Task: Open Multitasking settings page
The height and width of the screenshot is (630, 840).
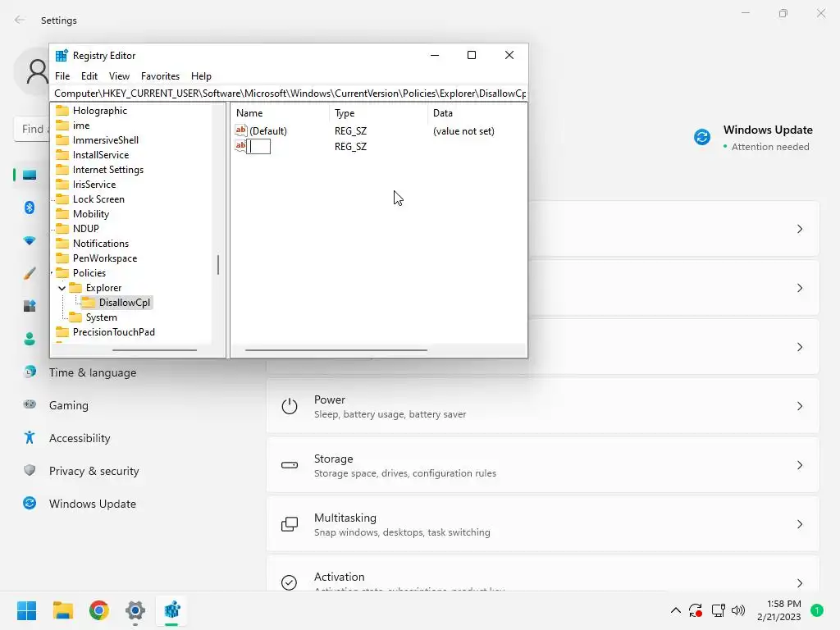Action: pyautogui.click(x=543, y=524)
